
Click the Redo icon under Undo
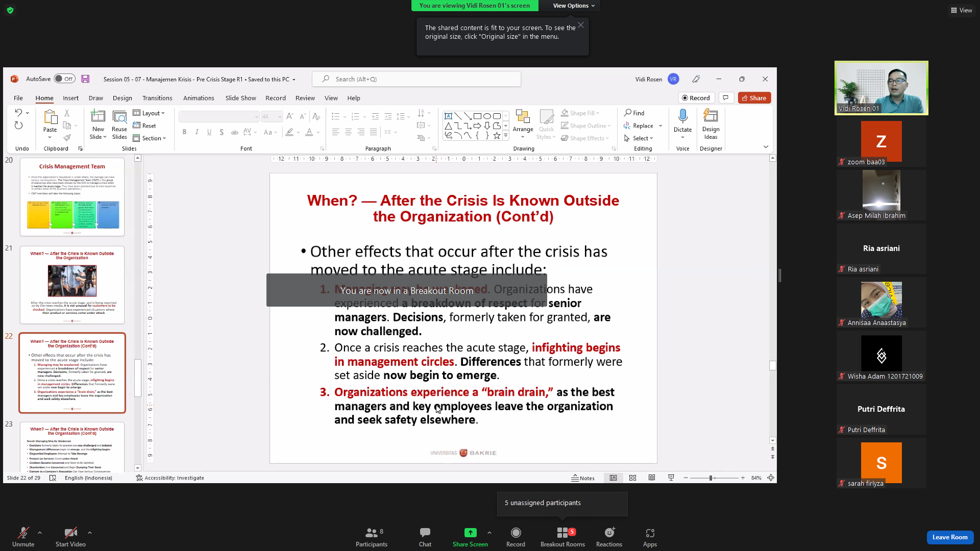click(x=18, y=126)
